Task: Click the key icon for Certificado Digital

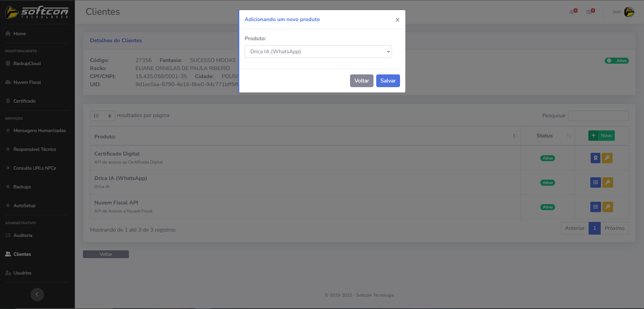Action: 607,158
